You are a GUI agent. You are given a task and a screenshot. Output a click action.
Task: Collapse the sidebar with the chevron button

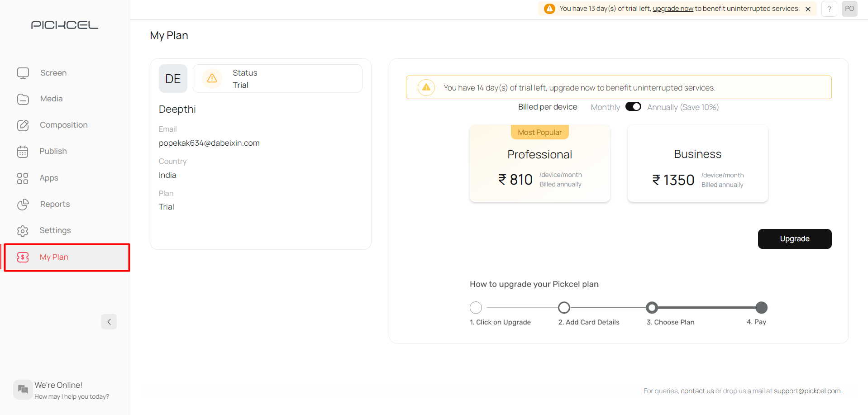(x=109, y=322)
